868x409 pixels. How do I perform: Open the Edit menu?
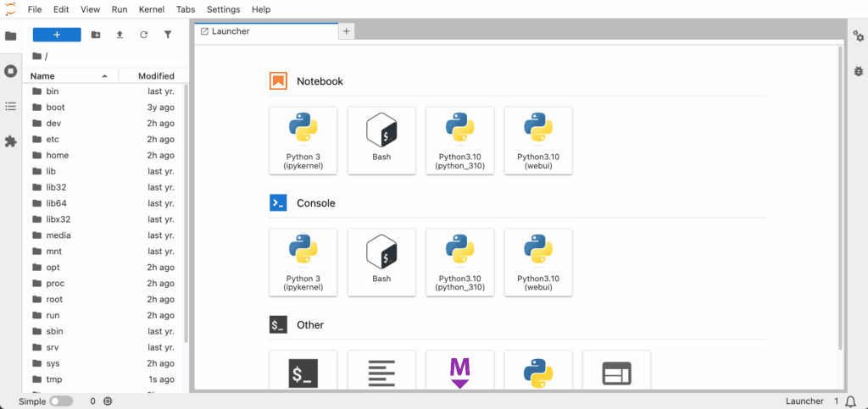[61, 9]
